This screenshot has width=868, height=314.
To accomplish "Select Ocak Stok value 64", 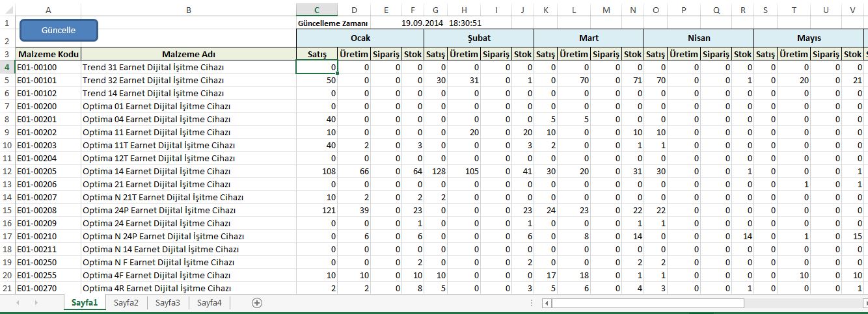I will click(413, 171).
